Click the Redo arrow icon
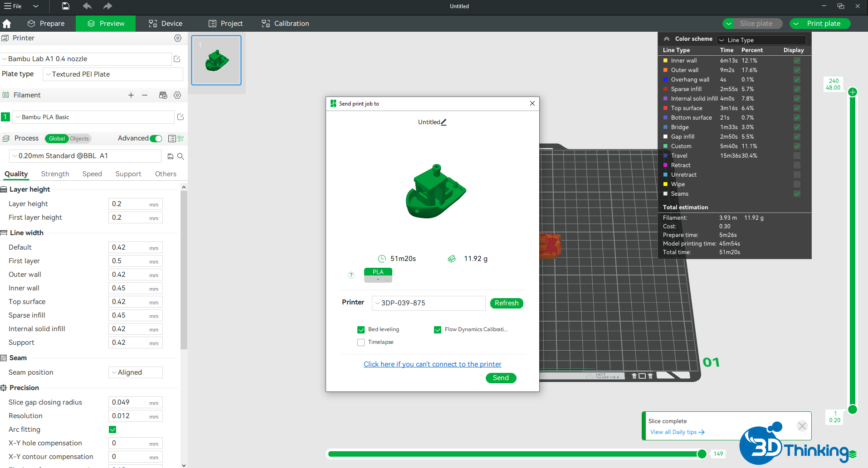This screenshot has width=868, height=468. (107, 6)
